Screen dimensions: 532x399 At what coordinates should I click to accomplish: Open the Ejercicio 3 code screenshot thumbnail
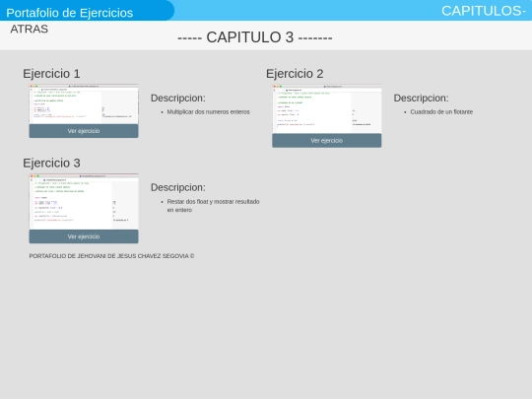pos(84,202)
